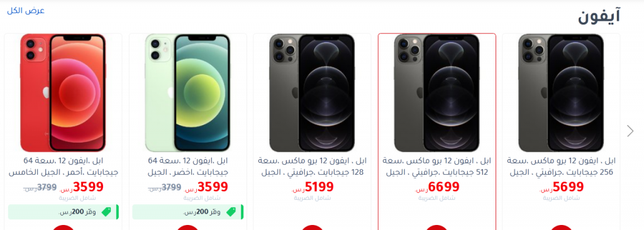Click the 256 جيجابايت Pro Max title

561,167
